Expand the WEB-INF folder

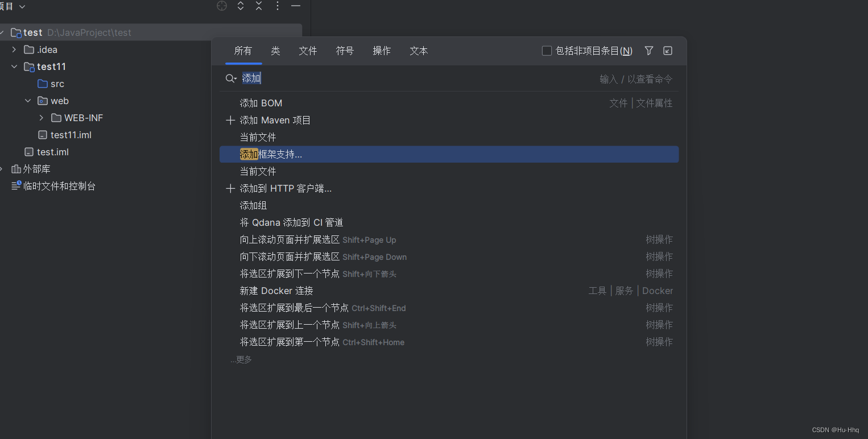pyautogui.click(x=40, y=118)
